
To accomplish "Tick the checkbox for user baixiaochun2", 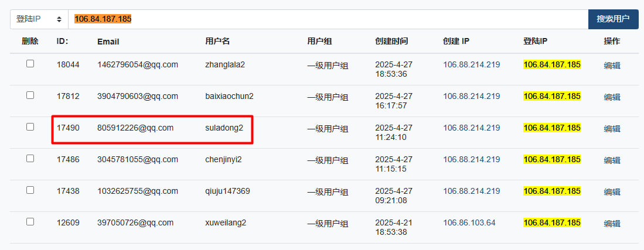I will [30, 95].
